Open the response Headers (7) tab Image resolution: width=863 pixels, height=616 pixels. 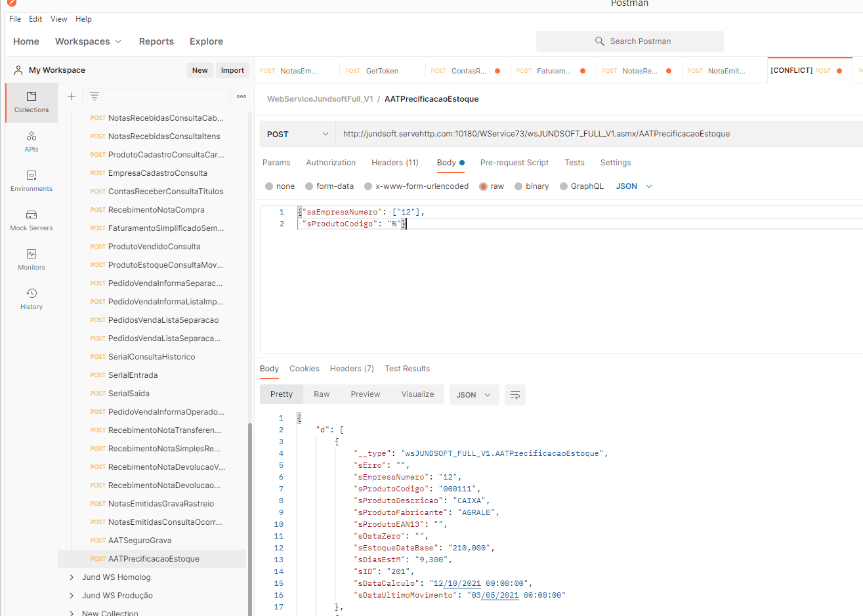352,369
